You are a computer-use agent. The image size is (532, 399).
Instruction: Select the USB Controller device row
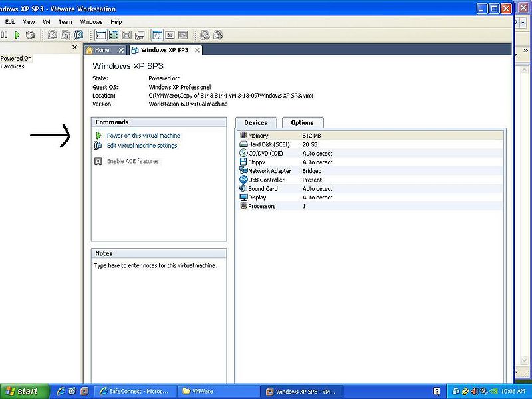pyautogui.click(x=370, y=180)
